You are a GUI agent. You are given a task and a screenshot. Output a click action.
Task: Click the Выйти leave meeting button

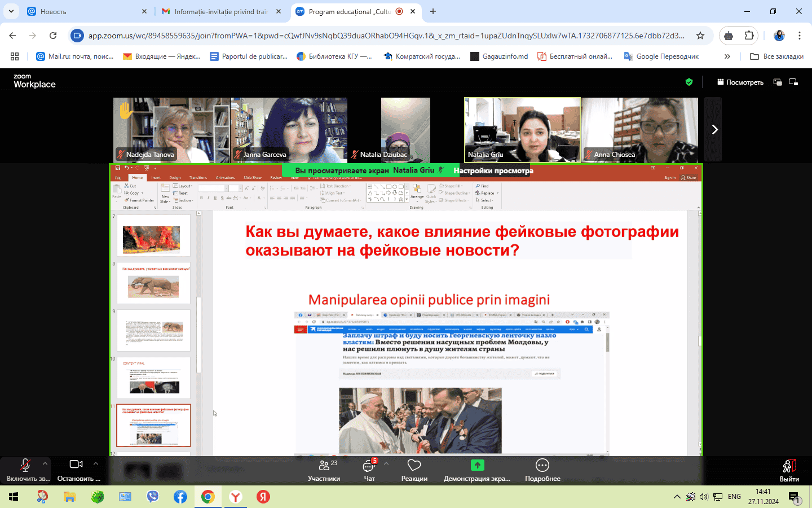click(789, 470)
